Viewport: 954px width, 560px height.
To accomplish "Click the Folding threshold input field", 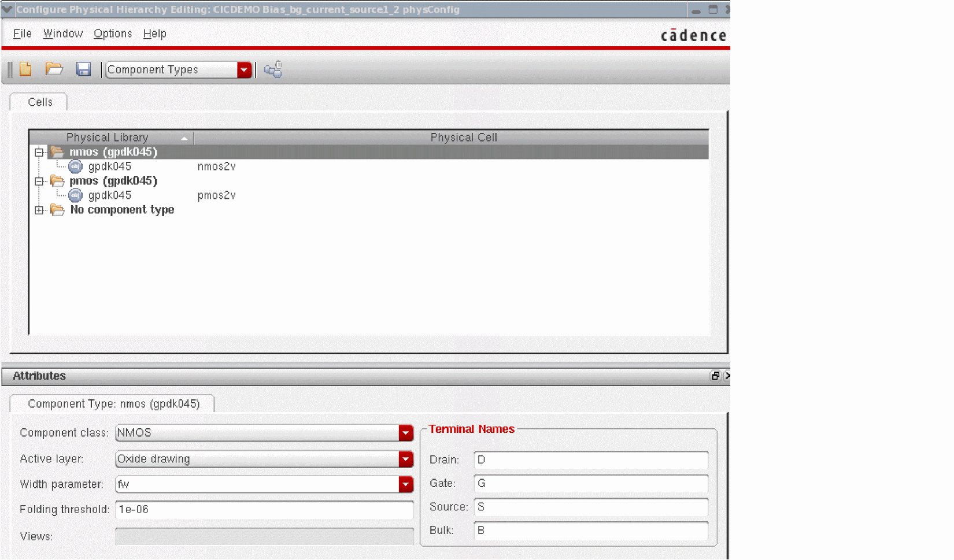I will (265, 510).
